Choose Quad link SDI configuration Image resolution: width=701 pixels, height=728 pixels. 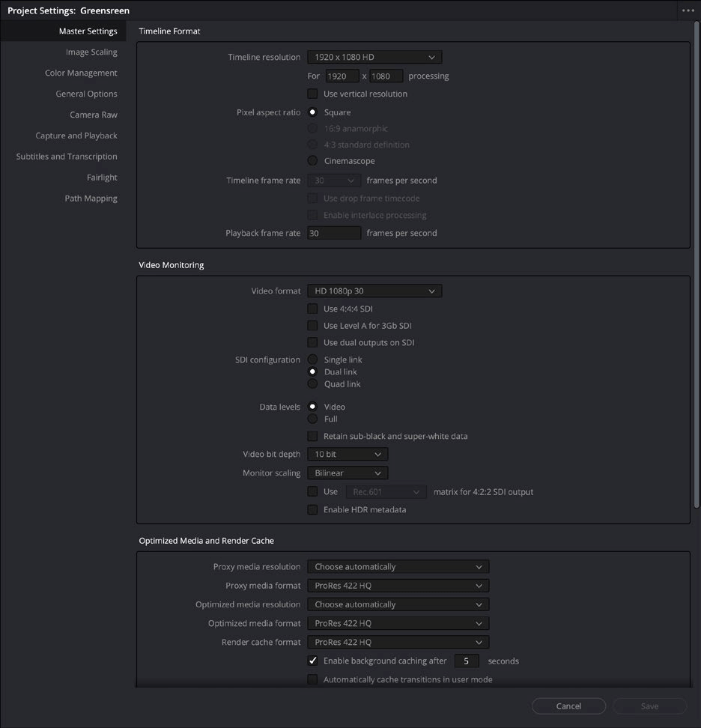point(312,383)
